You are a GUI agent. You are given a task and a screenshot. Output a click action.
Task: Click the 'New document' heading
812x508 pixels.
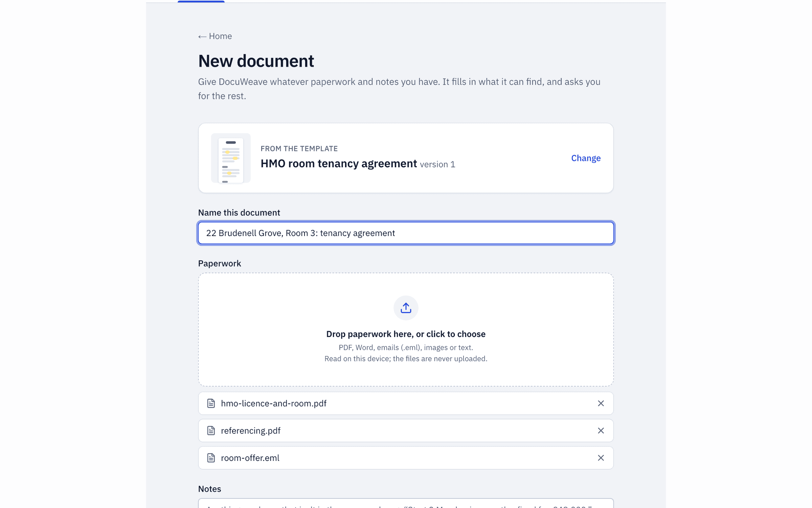[256, 61]
